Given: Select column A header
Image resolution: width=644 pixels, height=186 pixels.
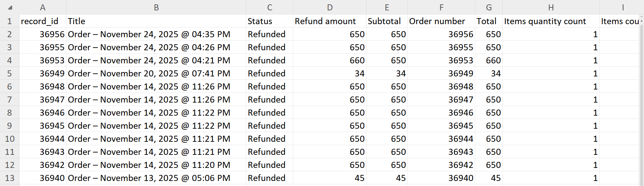Looking at the screenshot, I should point(43,7).
